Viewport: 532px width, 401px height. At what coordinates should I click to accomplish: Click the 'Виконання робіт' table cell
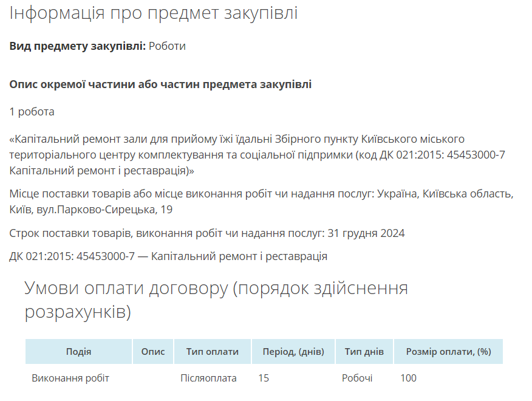pyautogui.click(x=70, y=378)
